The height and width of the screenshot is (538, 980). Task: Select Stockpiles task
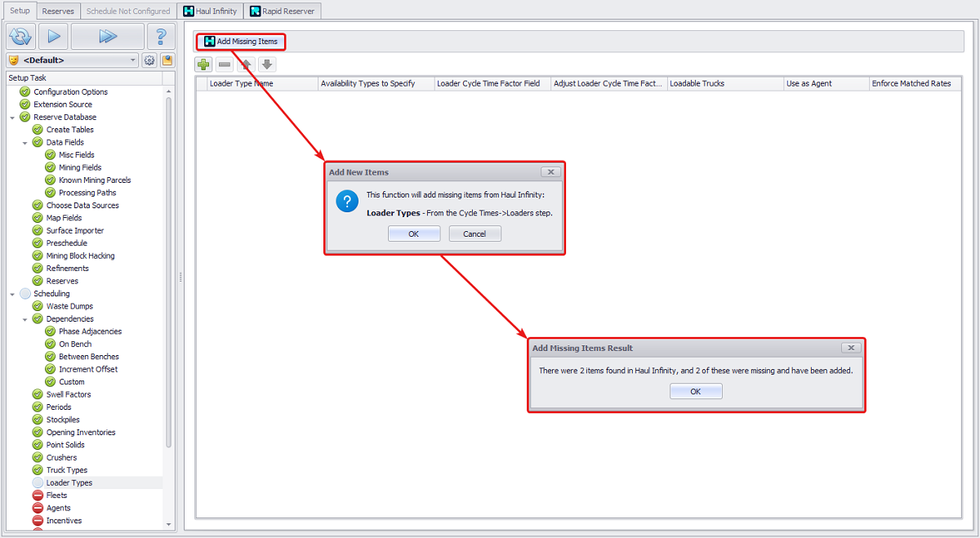click(x=63, y=420)
